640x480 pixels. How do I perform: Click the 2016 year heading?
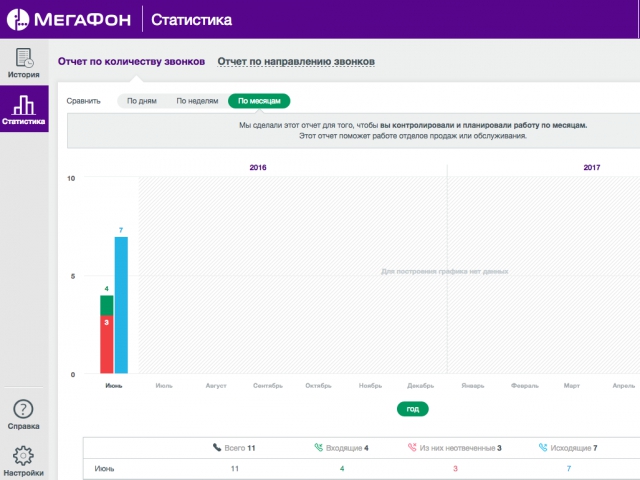(x=258, y=168)
